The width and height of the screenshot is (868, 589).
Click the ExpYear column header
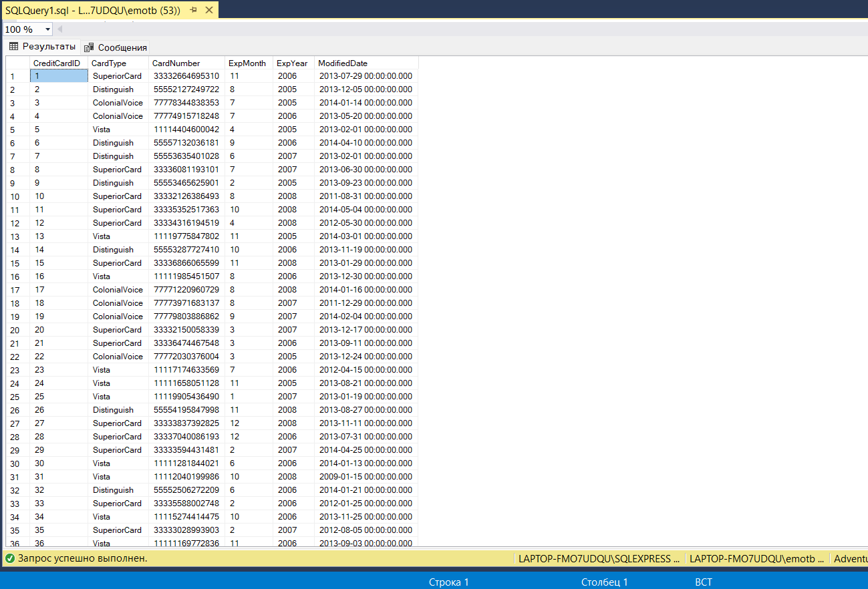coord(293,63)
